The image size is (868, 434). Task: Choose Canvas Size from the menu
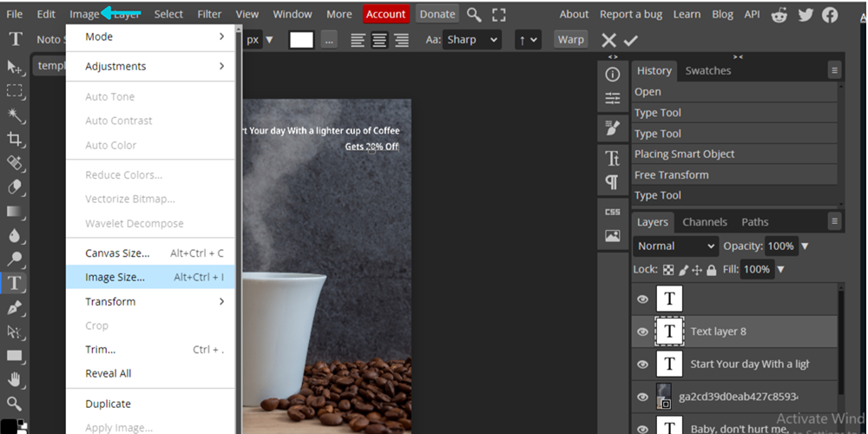click(150, 253)
